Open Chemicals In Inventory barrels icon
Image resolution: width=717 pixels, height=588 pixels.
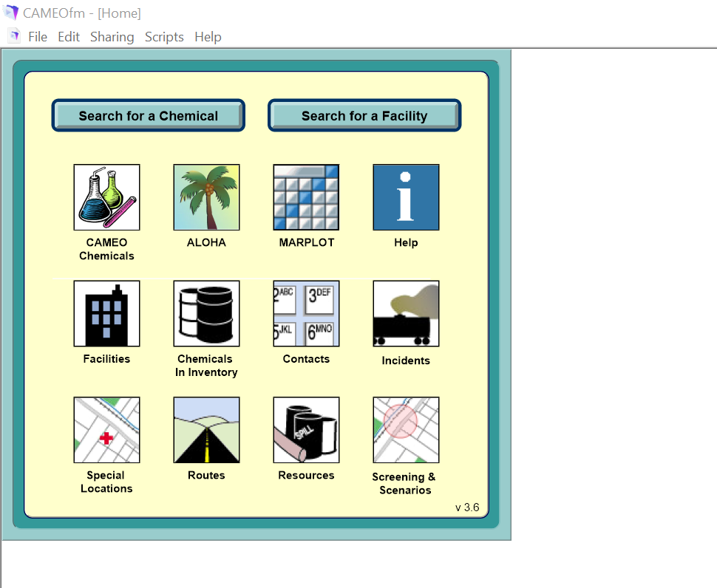pyautogui.click(x=206, y=313)
